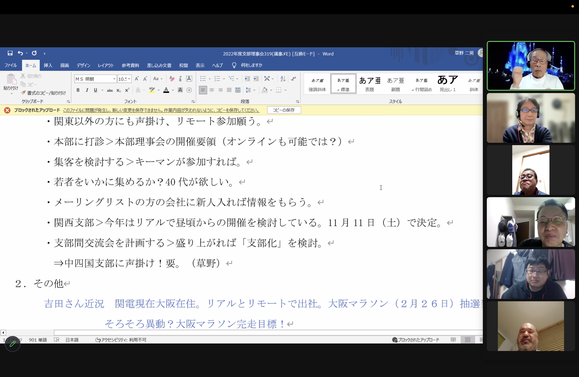Open the highlight color dropdown arrow
Screen dimensions: 579x377
(x=158, y=90)
